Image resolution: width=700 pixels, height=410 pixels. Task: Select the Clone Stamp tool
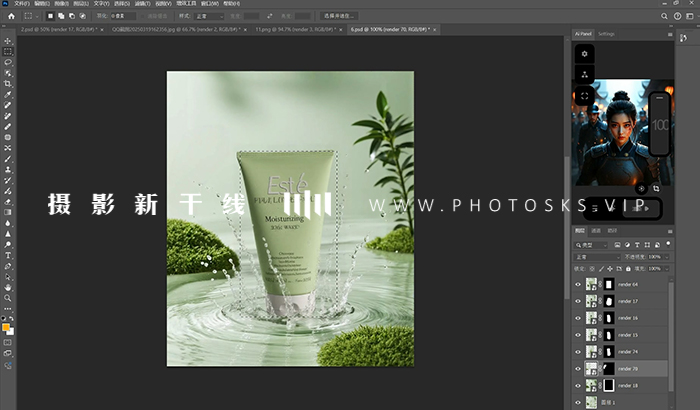8,170
